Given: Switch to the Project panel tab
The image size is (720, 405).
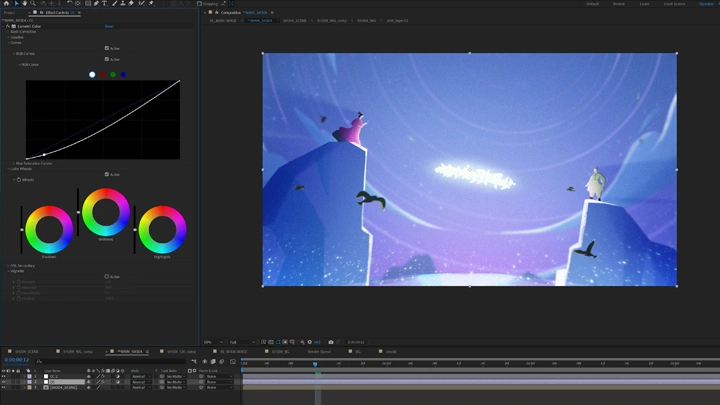Looking at the screenshot, I should click(x=9, y=14).
